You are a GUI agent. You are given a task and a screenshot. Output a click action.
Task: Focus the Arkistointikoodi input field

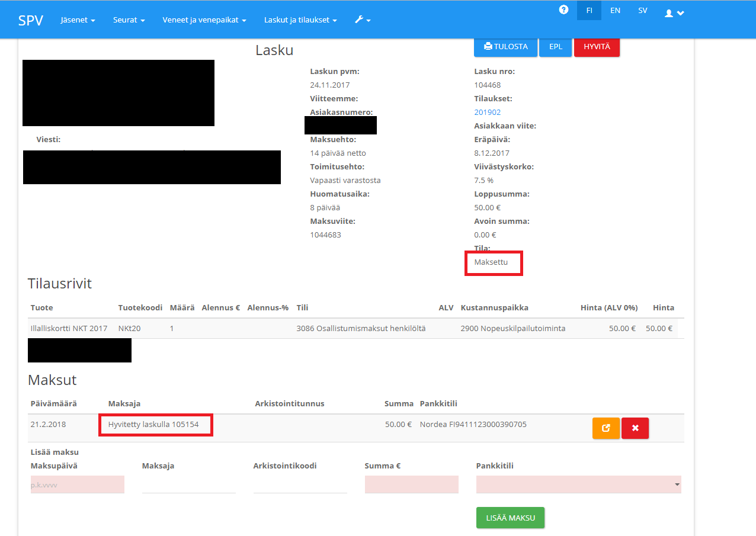pyautogui.click(x=300, y=484)
